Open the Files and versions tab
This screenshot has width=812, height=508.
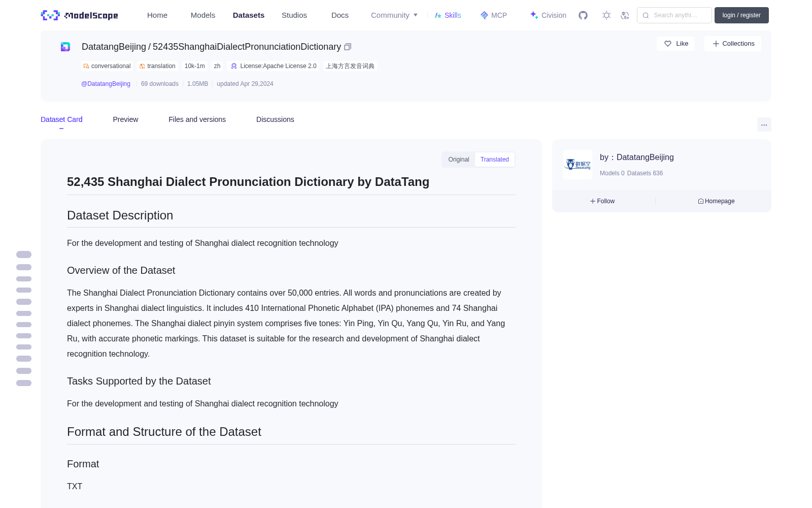(x=197, y=119)
